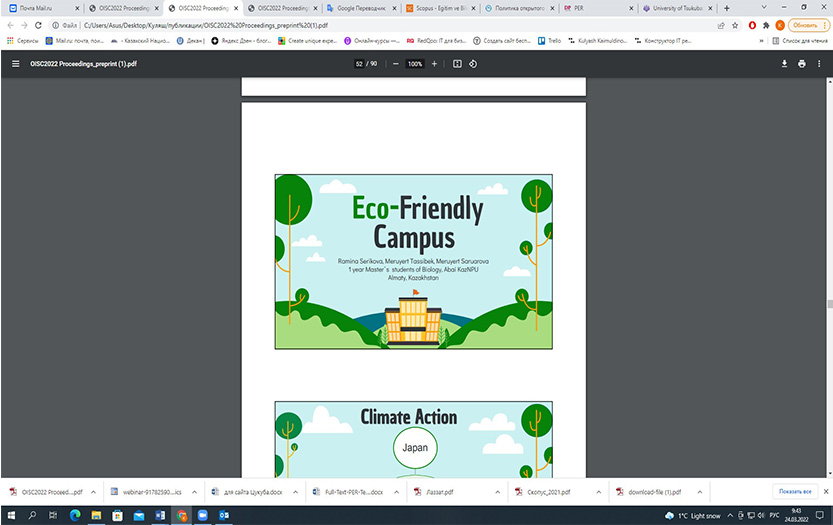Zoom out of the PDF

(x=396, y=64)
